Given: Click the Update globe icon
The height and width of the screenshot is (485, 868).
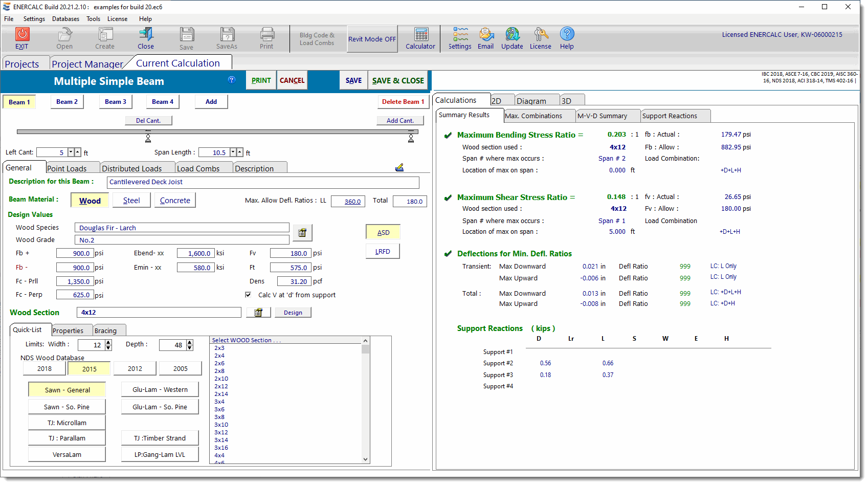Looking at the screenshot, I should [x=512, y=35].
